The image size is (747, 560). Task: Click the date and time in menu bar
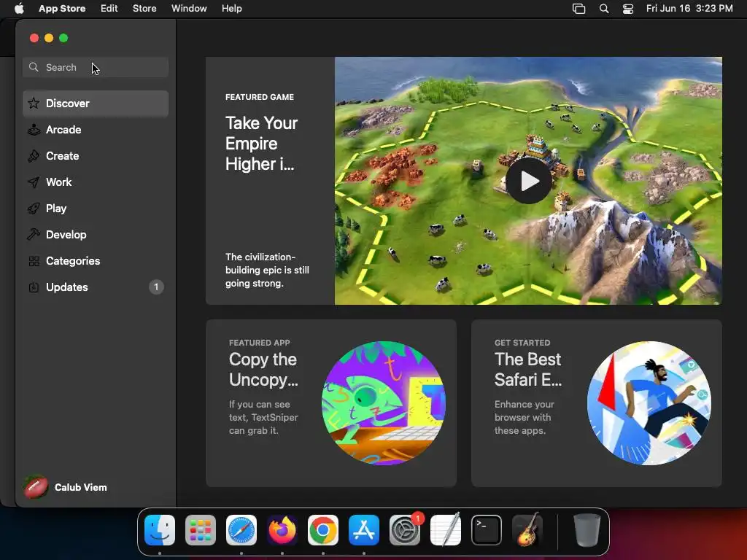tap(689, 9)
